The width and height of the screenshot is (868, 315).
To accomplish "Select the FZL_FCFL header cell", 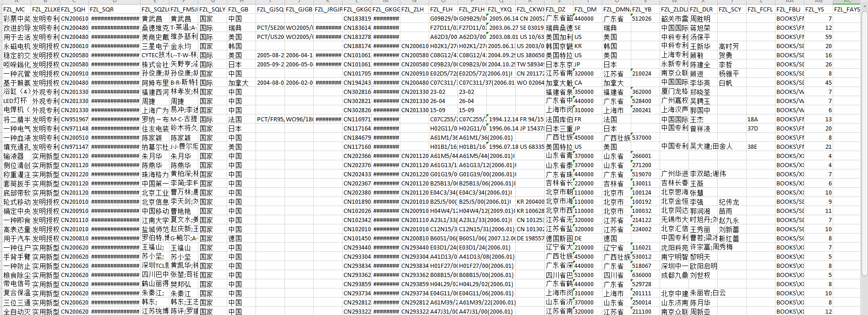I will [x=761, y=9].
